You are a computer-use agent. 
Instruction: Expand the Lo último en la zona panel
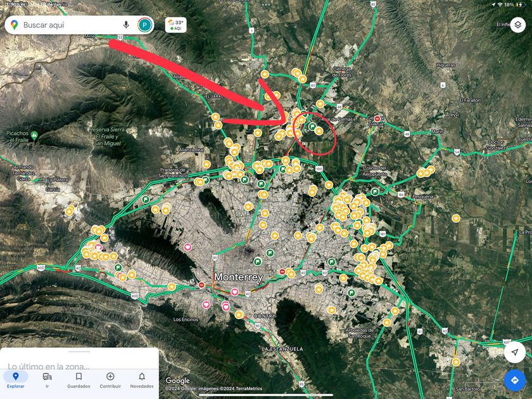point(48,366)
